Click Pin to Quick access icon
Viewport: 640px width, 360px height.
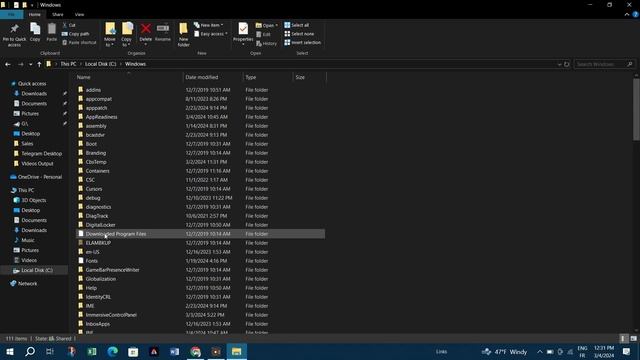point(14,29)
